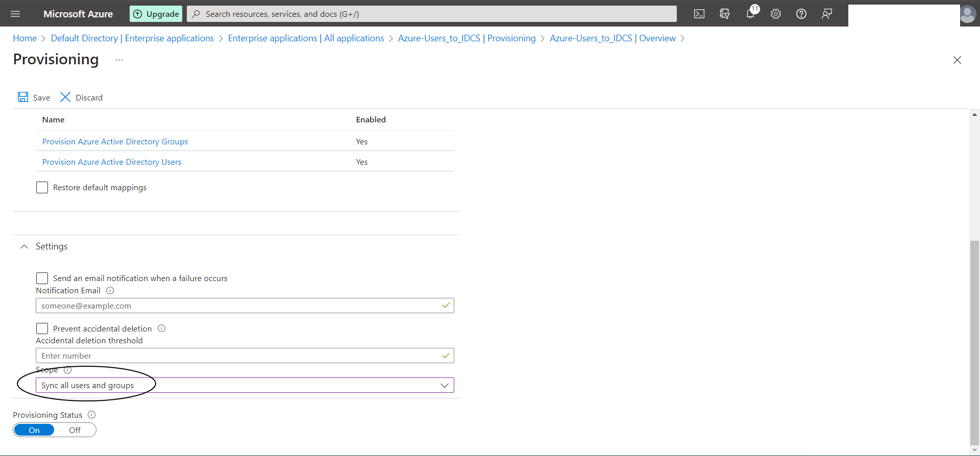Open the Azure portal hamburger menu
The image size is (980, 456).
(15, 14)
